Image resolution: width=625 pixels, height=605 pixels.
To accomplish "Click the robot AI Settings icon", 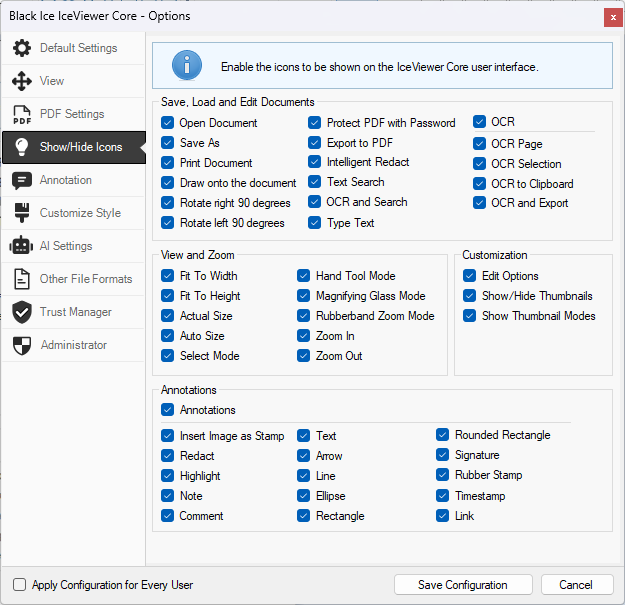I will click(22, 246).
